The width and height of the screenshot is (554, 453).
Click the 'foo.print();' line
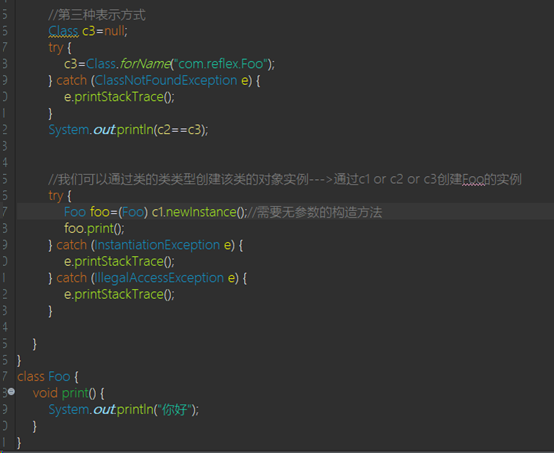[94, 229]
